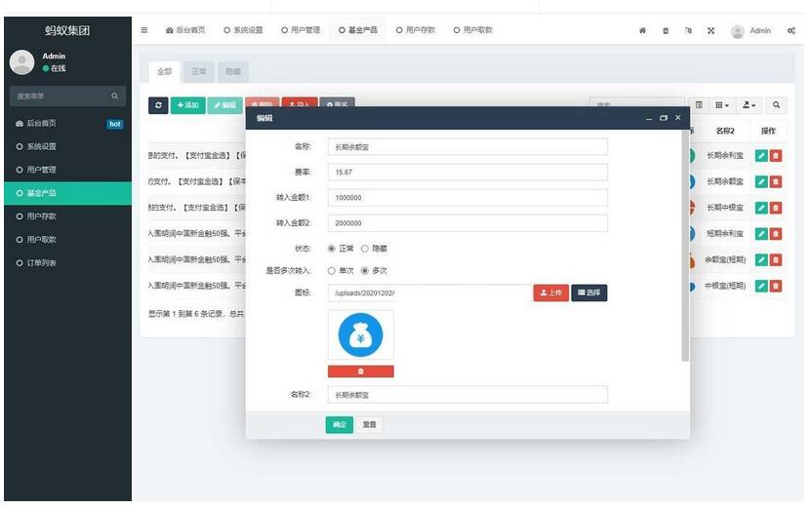
Task: Open the settings gears icon at top right
Action: 791,30
